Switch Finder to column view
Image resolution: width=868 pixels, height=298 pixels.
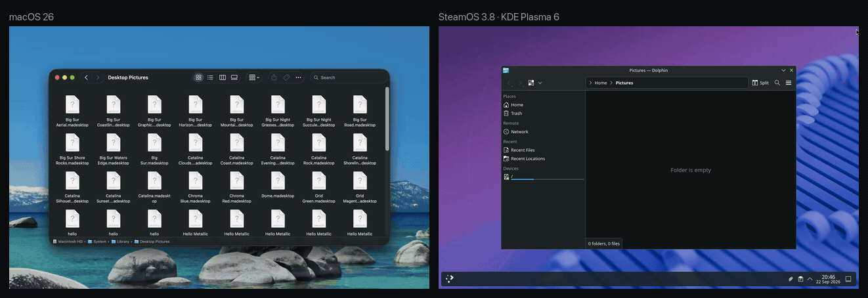pyautogui.click(x=223, y=77)
